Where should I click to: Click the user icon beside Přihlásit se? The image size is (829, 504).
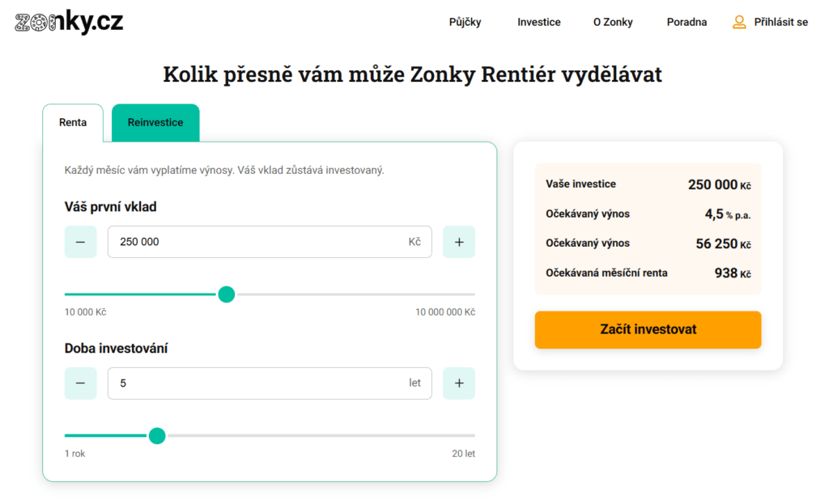(739, 22)
